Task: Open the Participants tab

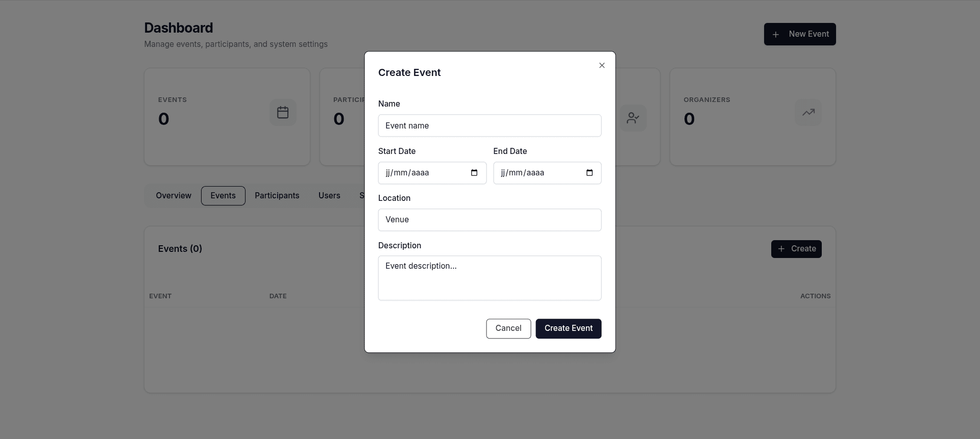Action: [x=277, y=196]
